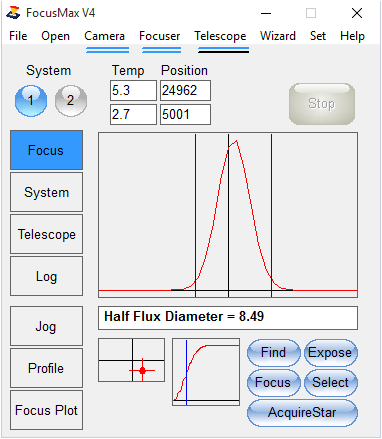Viewport: 382px width, 439px height.
Task: Select System 1 round button
Action: (31, 100)
